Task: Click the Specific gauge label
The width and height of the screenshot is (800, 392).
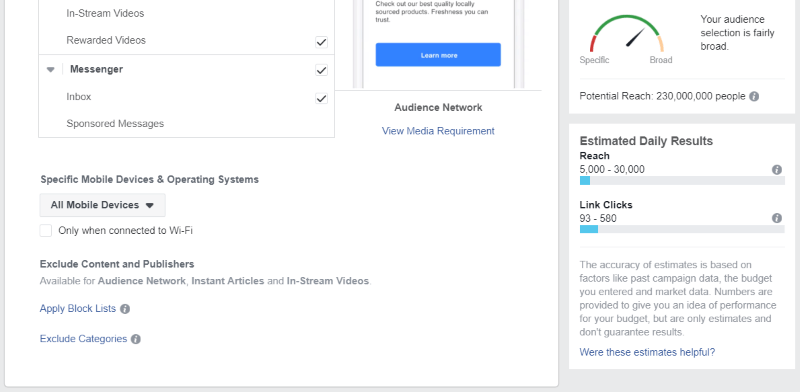Action: [594, 60]
